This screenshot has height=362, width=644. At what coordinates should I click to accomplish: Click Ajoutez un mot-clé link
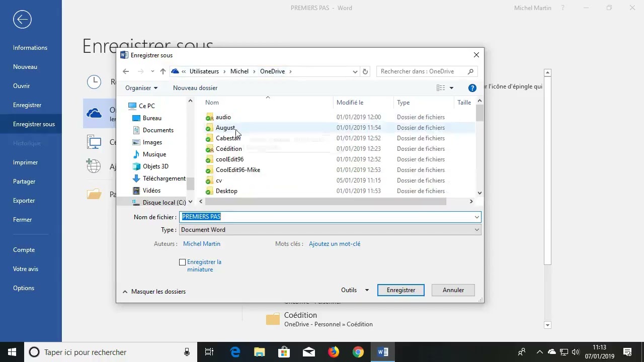coord(335,244)
